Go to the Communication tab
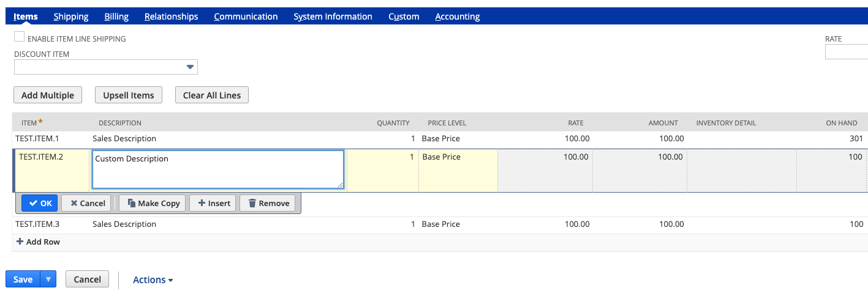This screenshot has width=868, height=296. pyautogui.click(x=246, y=17)
